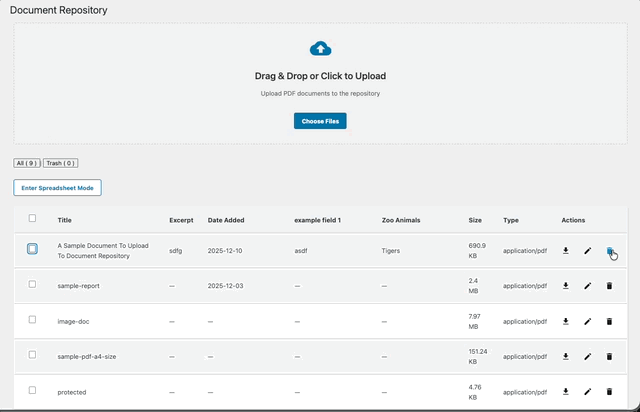Trash the A Sample Document row

pos(609,251)
